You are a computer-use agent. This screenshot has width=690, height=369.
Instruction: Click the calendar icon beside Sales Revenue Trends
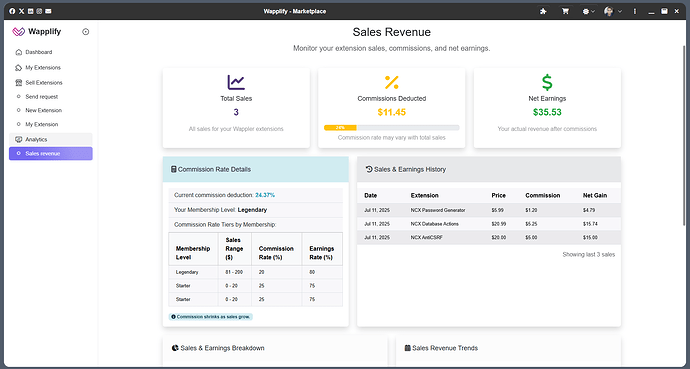407,348
